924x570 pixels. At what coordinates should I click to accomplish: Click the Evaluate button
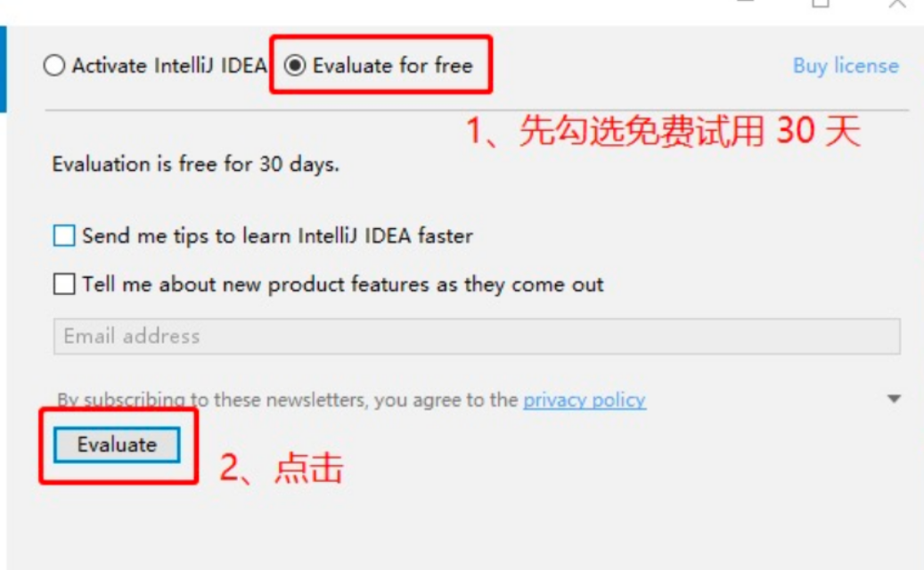[x=117, y=444]
